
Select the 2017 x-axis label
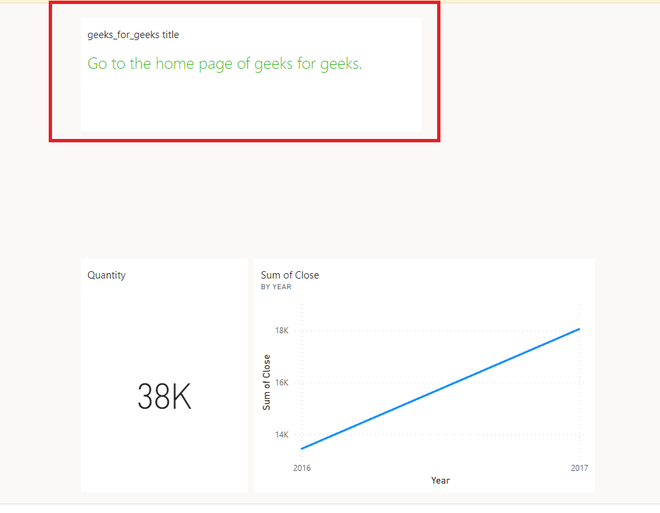(x=579, y=467)
